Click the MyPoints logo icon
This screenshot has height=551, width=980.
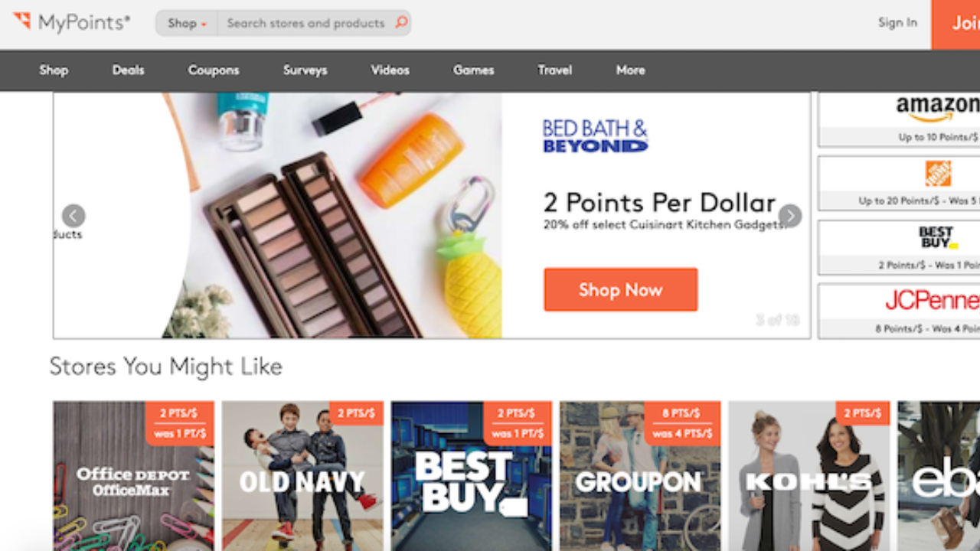[21, 21]
